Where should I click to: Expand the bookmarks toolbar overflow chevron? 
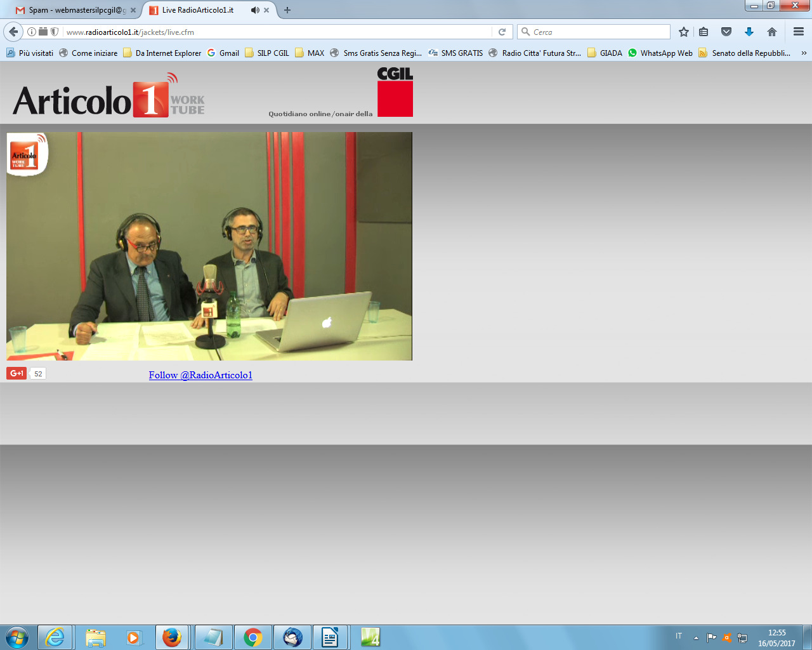(804, 53)
